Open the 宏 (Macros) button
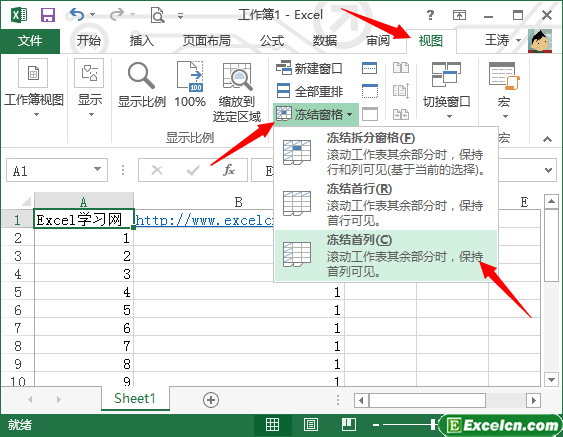563x437 pixels. click(504, 90)
